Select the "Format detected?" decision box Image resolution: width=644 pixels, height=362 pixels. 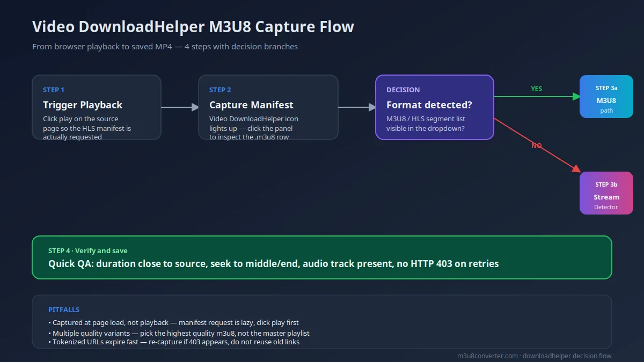click(434, 107)
